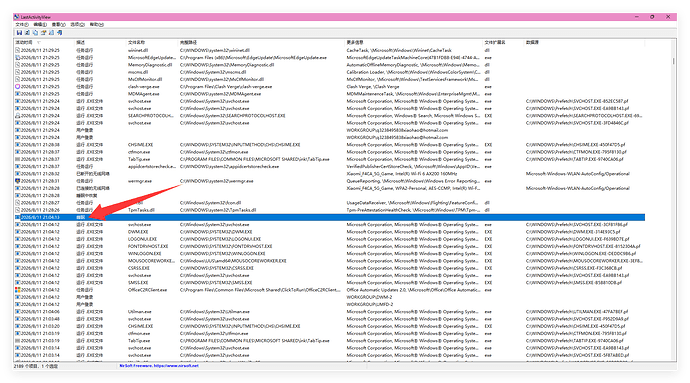Image resolution: width=690 pixels, height=383 pixels.
Task: Open the 查看(V) menu
Action: [x=59, y=25]
